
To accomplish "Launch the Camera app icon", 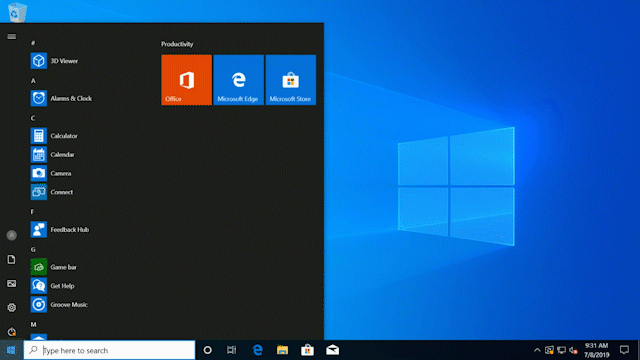I will pyautogui.click(x=39, y=173).
